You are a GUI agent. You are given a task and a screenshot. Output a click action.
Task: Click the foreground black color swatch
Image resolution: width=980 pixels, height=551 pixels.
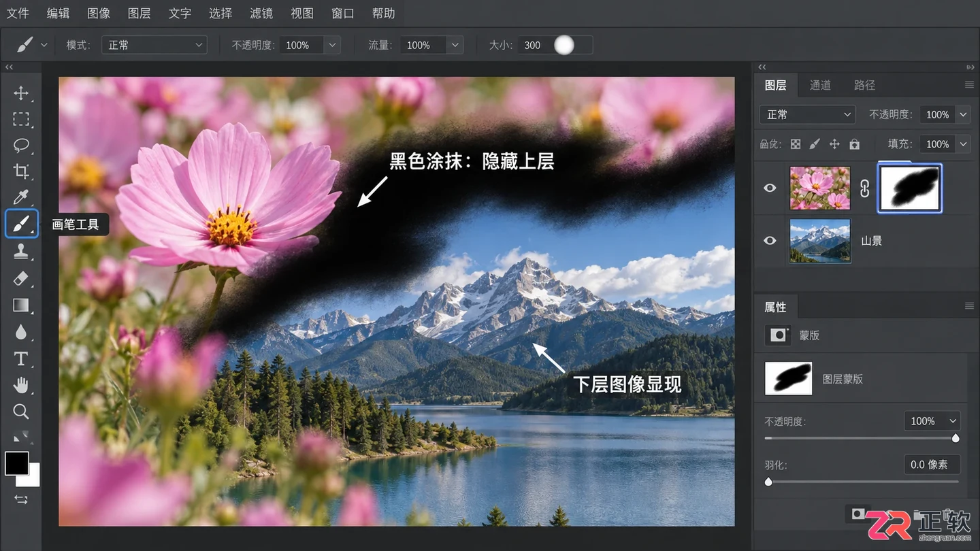click(17, 463)
